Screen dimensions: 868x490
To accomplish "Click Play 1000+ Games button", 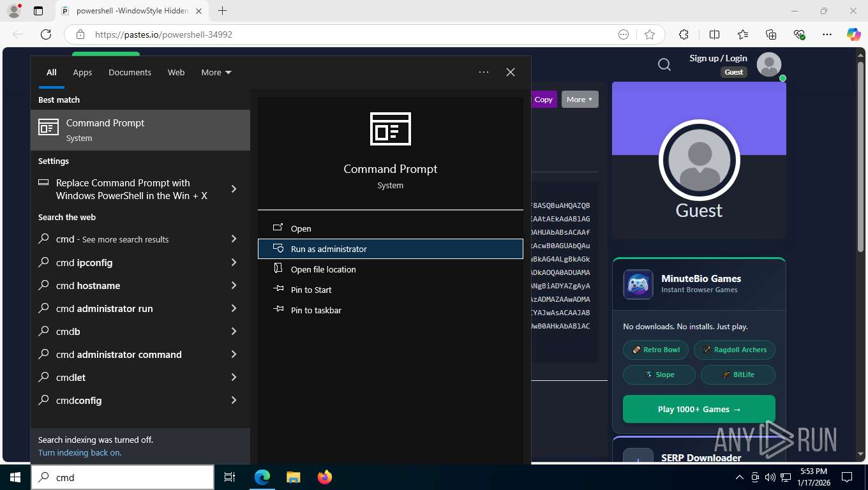I will tap(699, 409).
